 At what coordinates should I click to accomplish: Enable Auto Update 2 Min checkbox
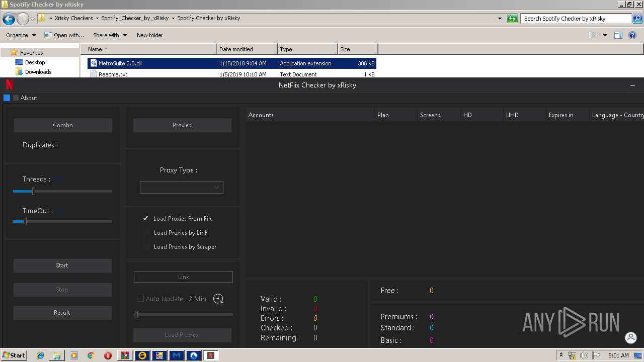pos(140,299)
